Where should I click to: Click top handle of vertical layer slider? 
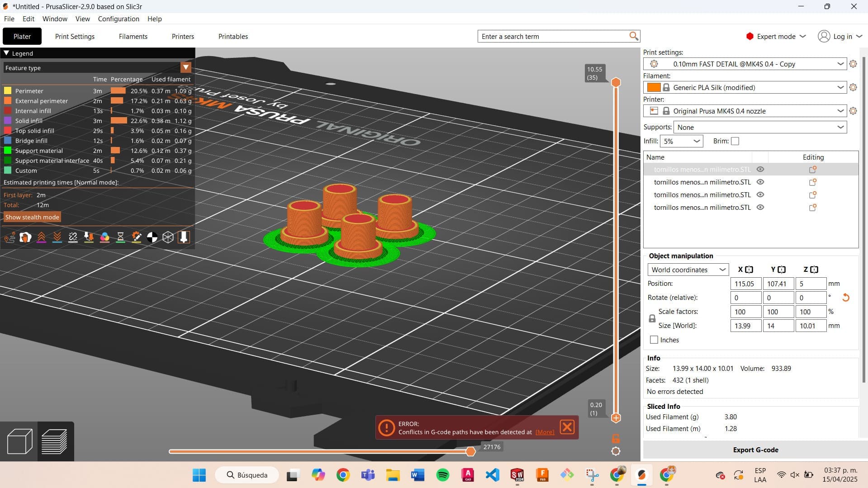[616, 82]
